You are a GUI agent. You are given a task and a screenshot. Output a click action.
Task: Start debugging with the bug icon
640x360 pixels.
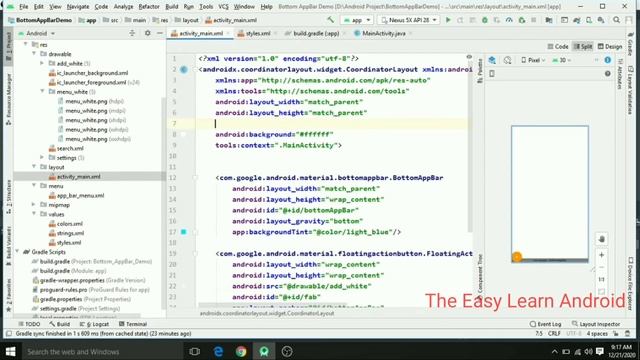tap(484, 20)
